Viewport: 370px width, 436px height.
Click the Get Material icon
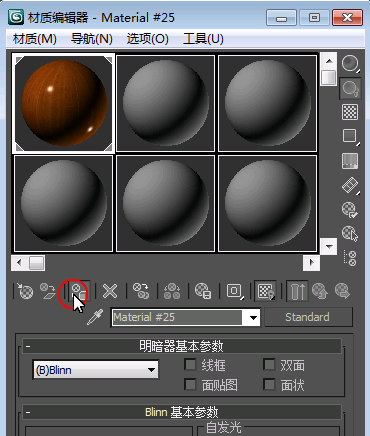click(25, 291)
